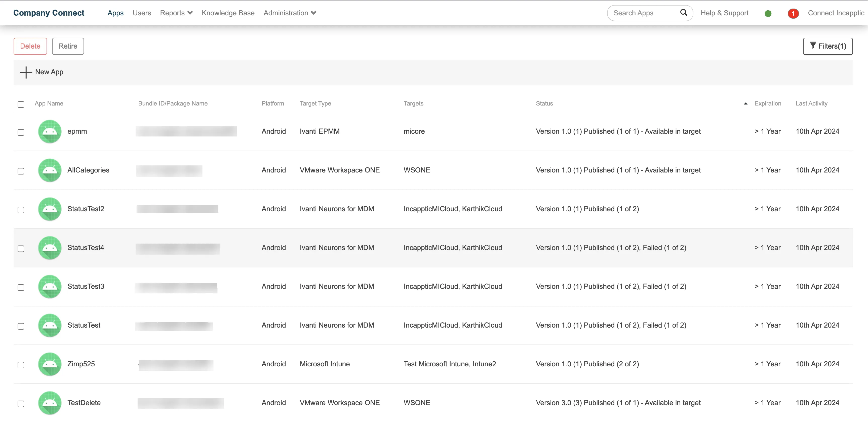
Task: Click the search magnifier icon
Action: pos(683,13)
